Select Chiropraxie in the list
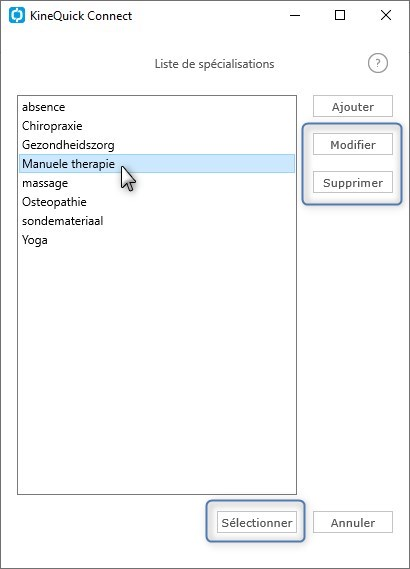The height and width of the screenshot is (569, 410). pyautogui.click(x=157, y=126)
